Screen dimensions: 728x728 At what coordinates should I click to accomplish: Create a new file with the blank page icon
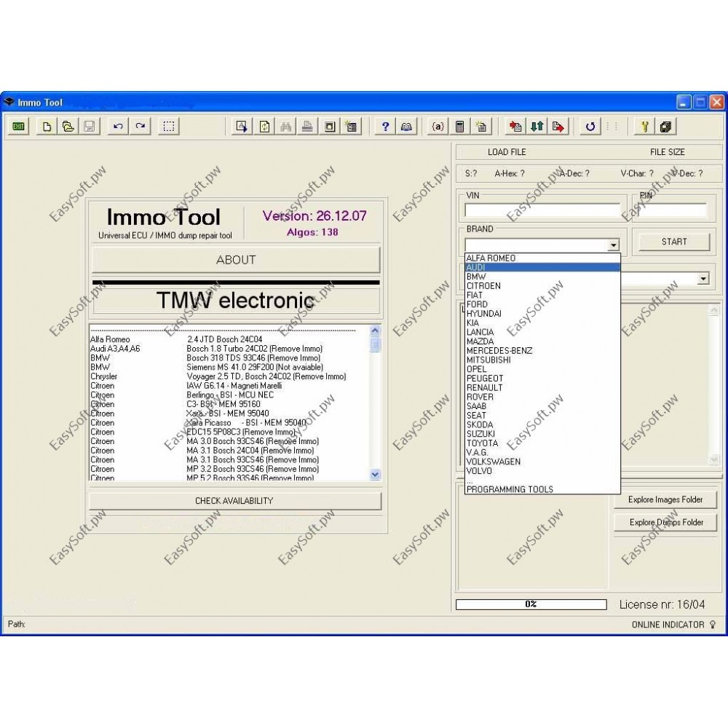[47, 126]
